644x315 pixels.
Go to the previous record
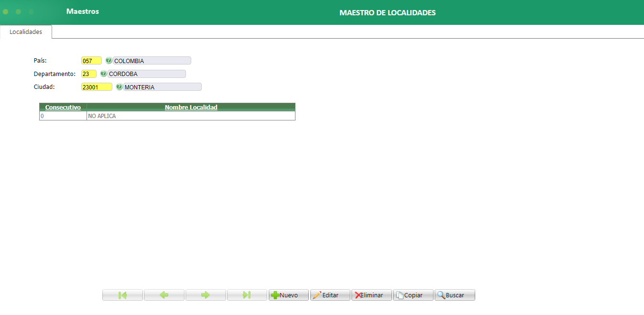pos(164,295)
